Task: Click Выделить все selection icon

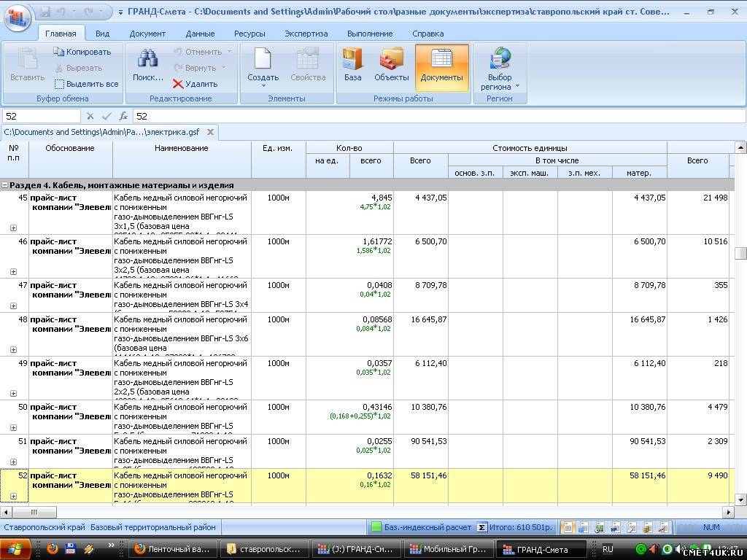Action: tap(60, 84)
